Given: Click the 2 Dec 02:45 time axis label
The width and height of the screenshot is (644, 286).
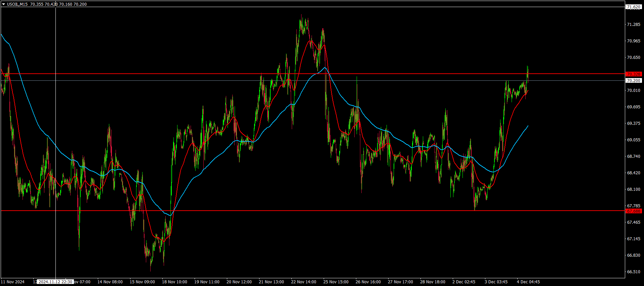Looking at the screenshot, I should tap(464, 282).
